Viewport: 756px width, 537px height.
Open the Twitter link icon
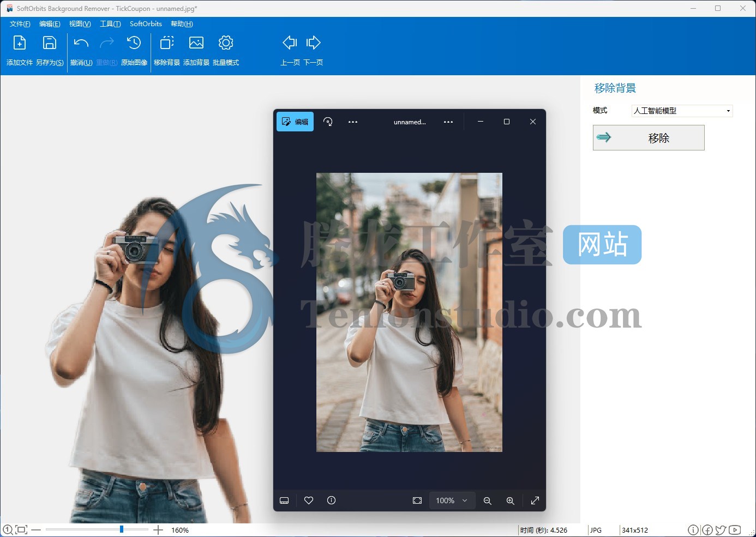pyautogui.click(x=721, y=530)
